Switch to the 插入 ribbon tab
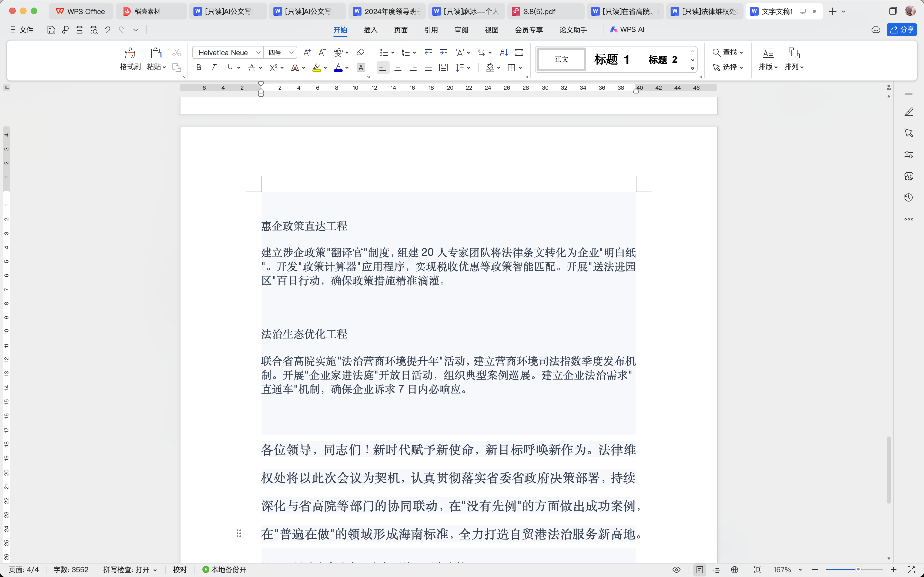This screenshot has width=924, height=577. click(x=370, y=30)
